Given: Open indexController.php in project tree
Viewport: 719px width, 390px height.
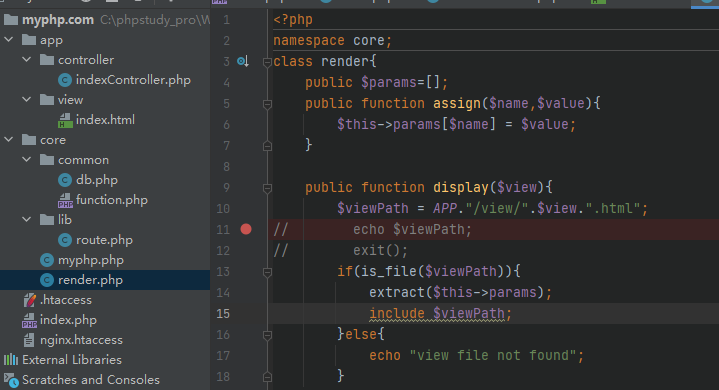Looking at the screenshot, I should [x=133, y=80].
